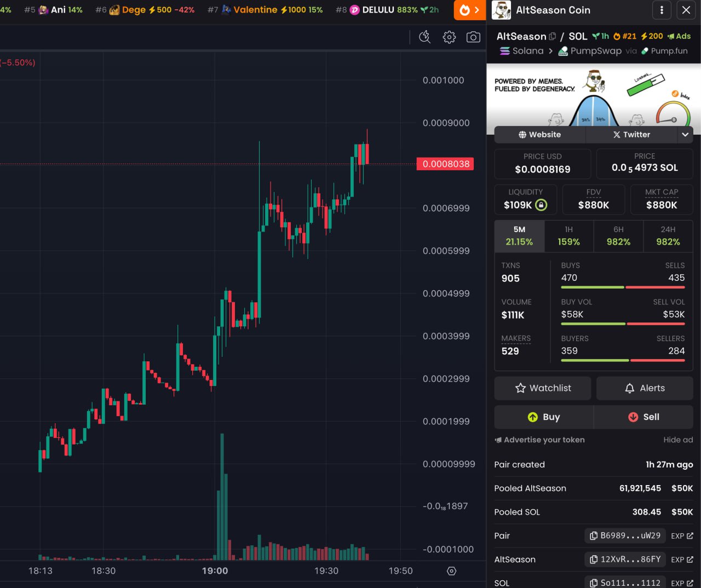701x588 pixels.
Task: Click the liquidity lock icon
Action: tap(541, 205)
